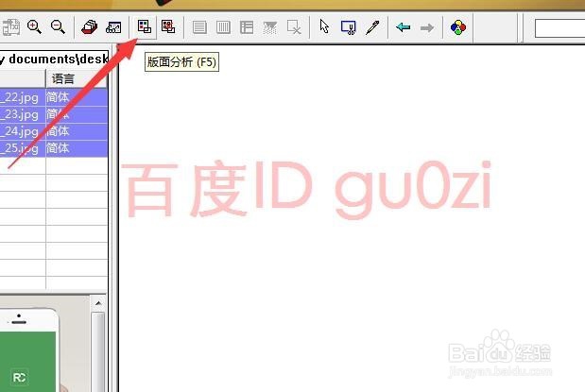
Task: Click the greyed image block icon
Action: (x=270, y=27)
